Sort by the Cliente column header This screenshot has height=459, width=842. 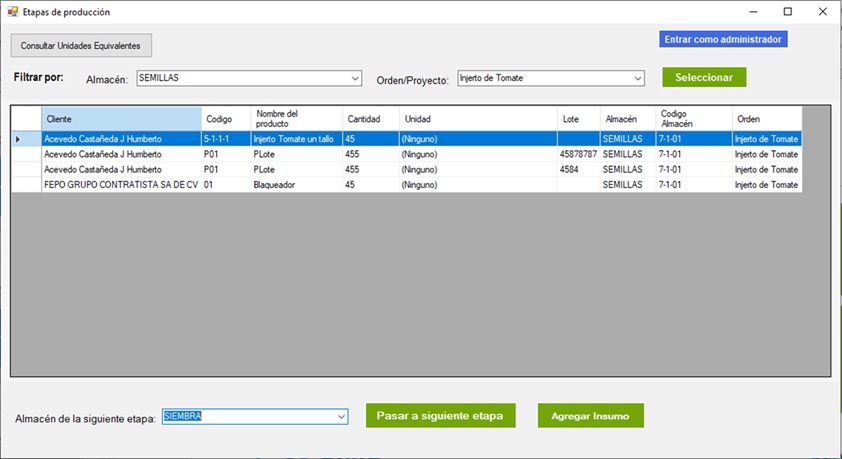click(x=121, y=119)
